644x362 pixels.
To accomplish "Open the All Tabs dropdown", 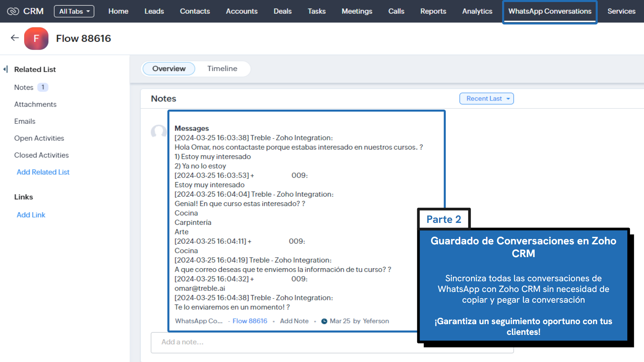I will [74, 11].
